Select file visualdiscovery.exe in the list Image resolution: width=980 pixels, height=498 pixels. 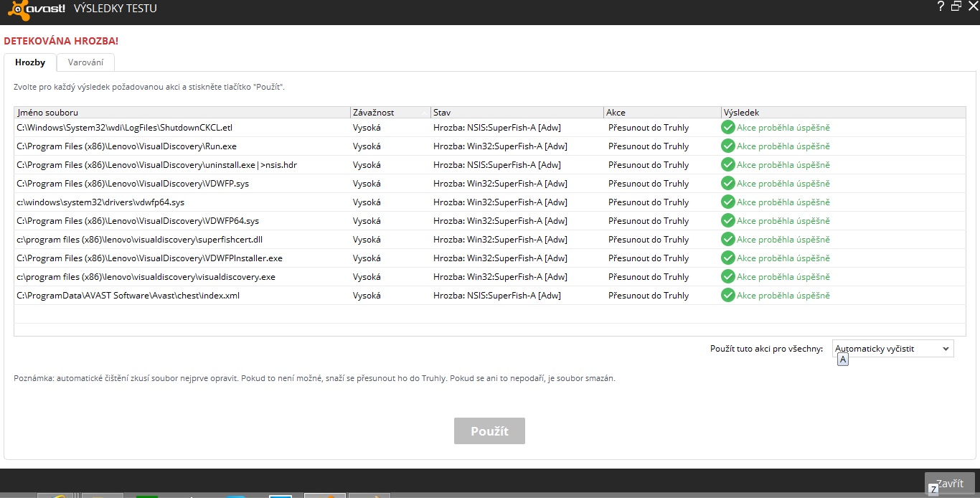point(146,277)
